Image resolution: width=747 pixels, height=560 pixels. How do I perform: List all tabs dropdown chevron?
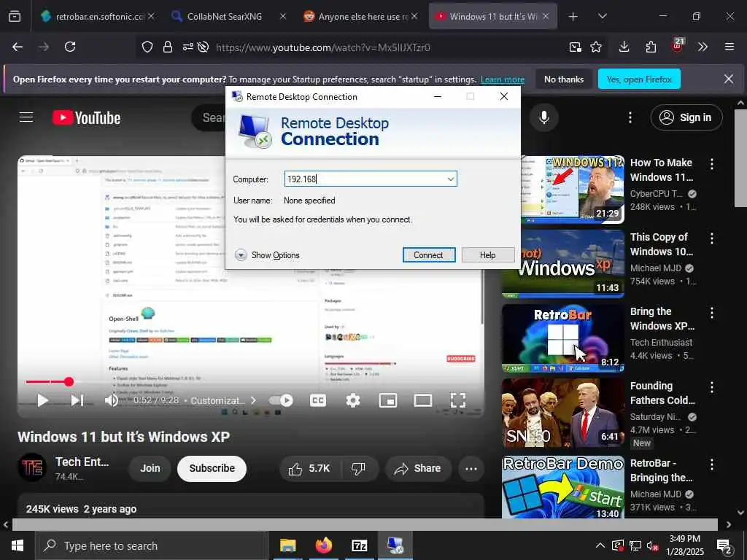602,16
